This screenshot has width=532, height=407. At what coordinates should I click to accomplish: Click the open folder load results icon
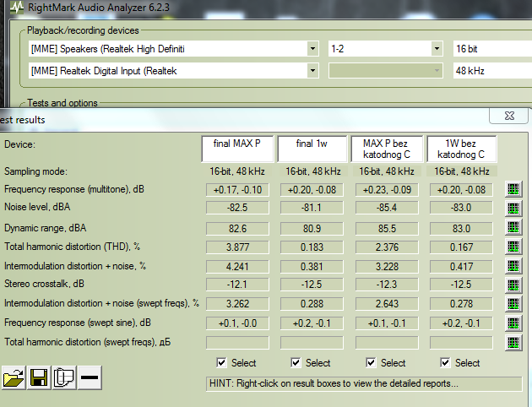[x=14, y=377]
